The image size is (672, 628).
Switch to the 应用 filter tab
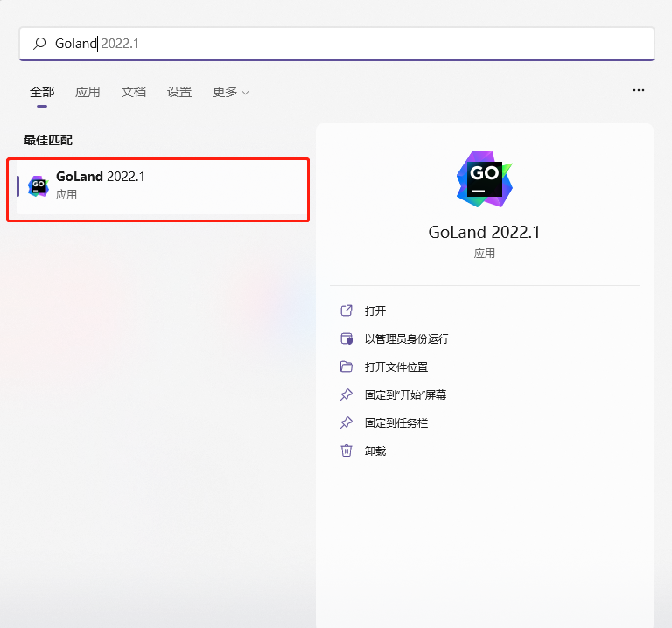[87, 92]
